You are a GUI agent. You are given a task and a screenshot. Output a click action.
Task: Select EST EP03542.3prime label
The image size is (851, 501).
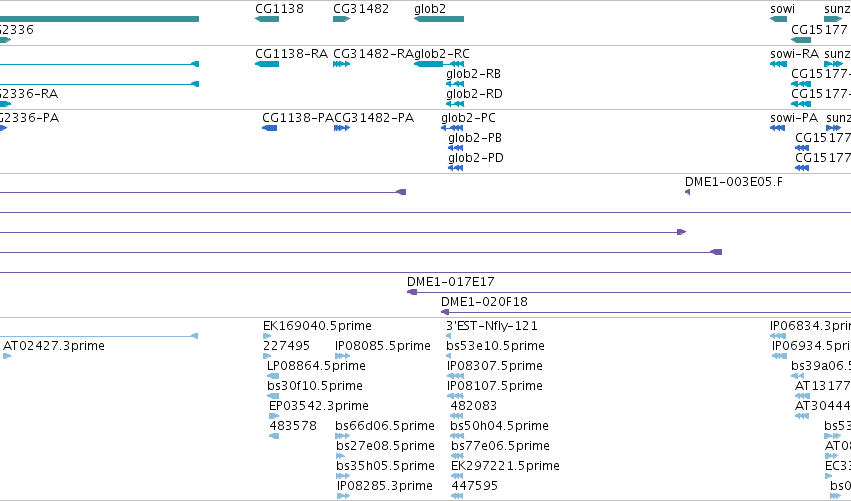(319, 406)
